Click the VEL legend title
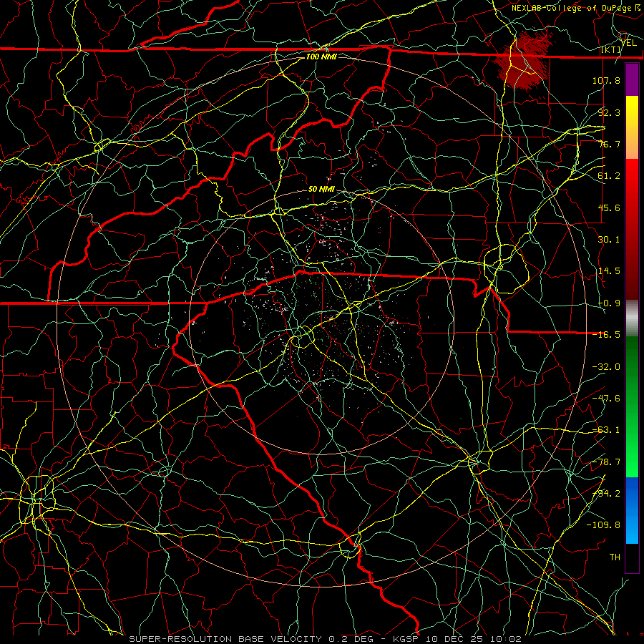Image resolution: width=644 pixels, height=644 pixels. pos(629,42)
